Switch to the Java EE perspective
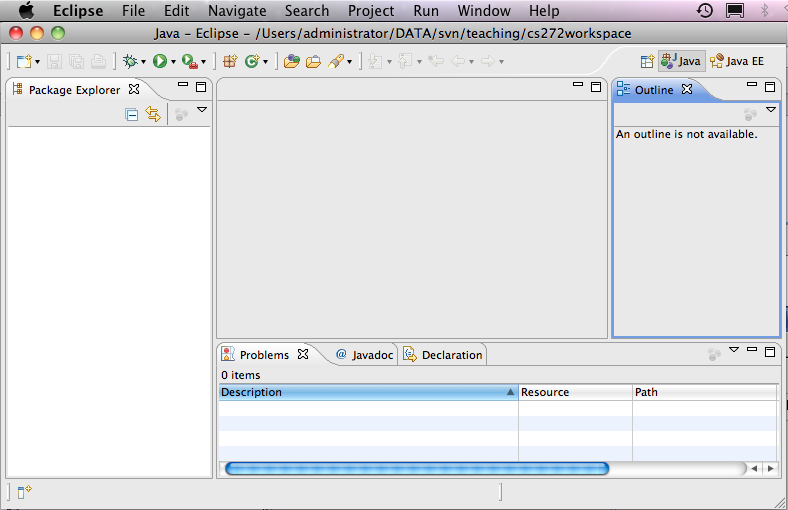 pyautogui.click(x=737, y=61)
